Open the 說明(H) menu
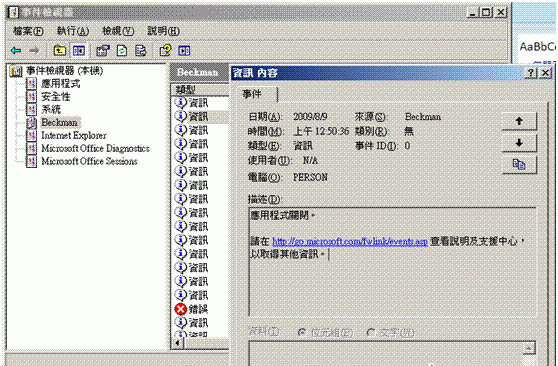This screenshot has width=558, height=366. point(163,31)
